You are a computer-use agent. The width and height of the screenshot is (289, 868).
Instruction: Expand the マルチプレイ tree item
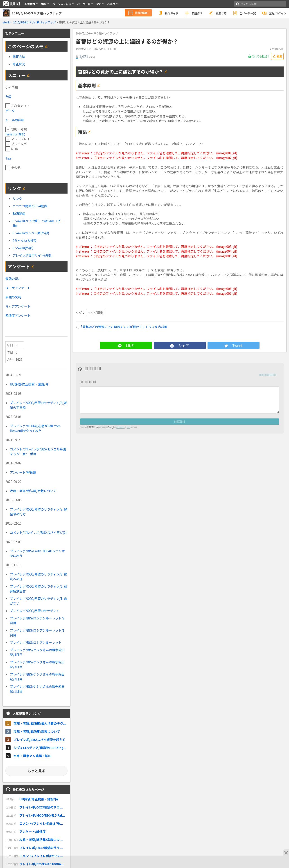(8, 139)
